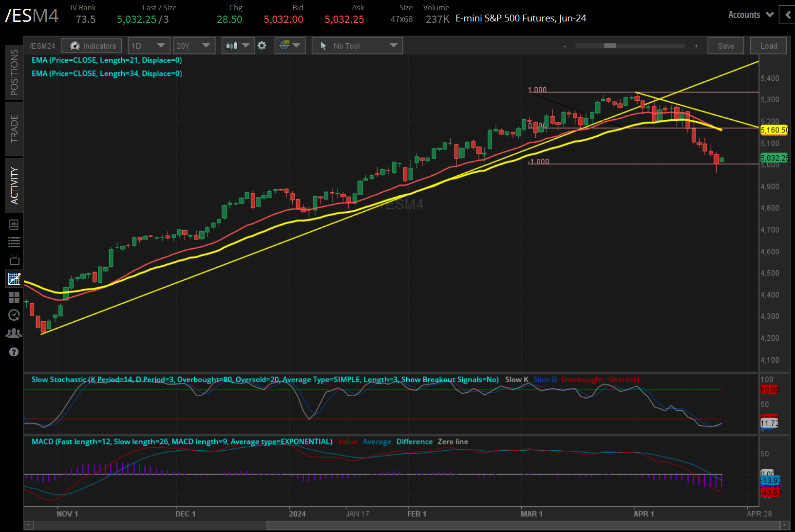795x532 pixels.
Task: Click the history clock icon in sidebar
Action: [x=14, y=315]
